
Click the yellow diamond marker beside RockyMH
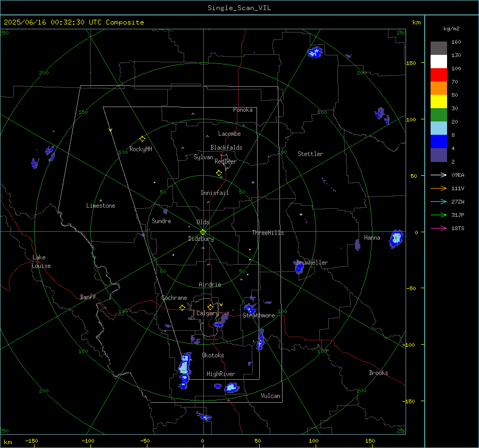[142, 139]
